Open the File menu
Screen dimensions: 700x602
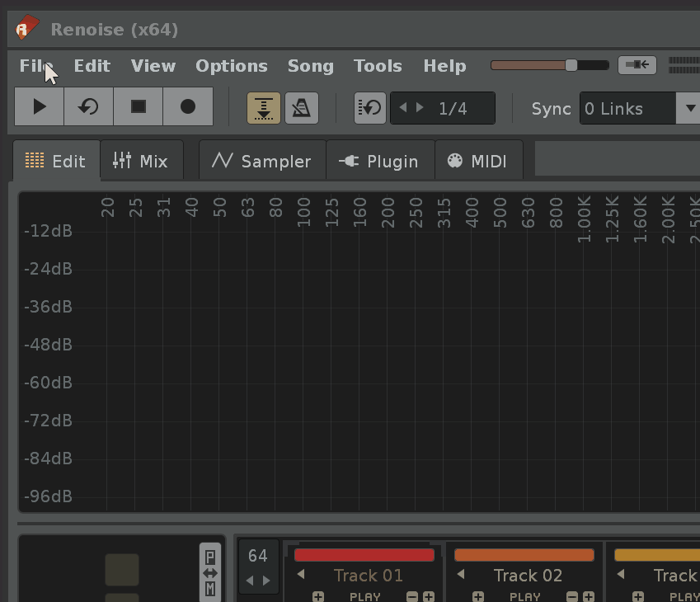(x=37, y=66)
